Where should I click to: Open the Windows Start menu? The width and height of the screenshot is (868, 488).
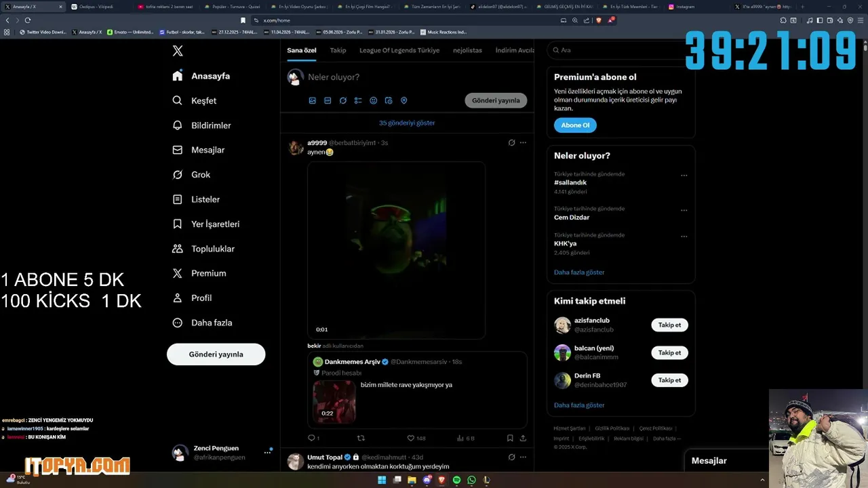click(x=382, y=480)
